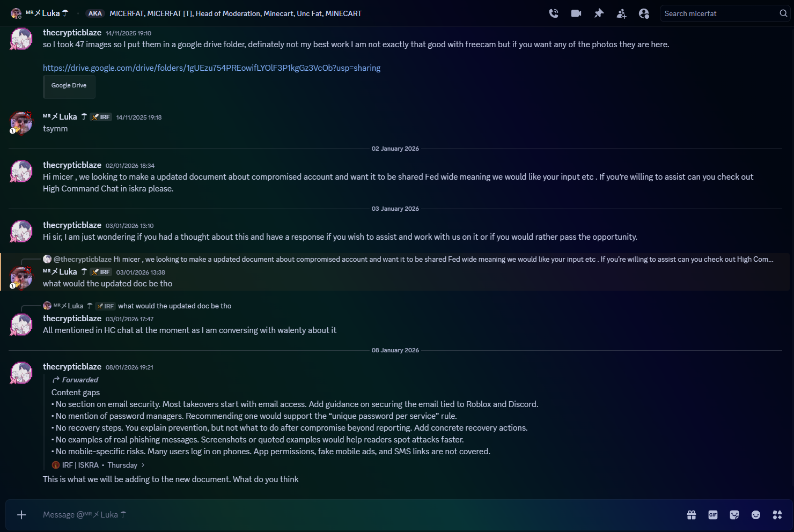Image resolution: width=794 pixels, height=532 pixels.
Task: Open the emoji picker
Action: (x=756, y=515)
